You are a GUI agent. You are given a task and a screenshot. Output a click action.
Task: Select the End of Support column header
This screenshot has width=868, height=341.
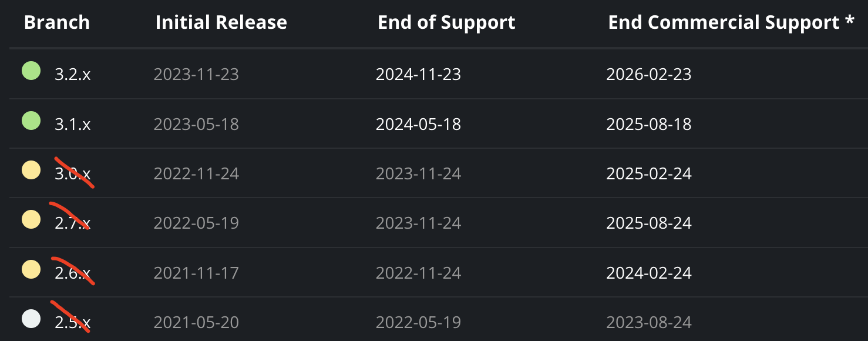[x=446, y=22]
